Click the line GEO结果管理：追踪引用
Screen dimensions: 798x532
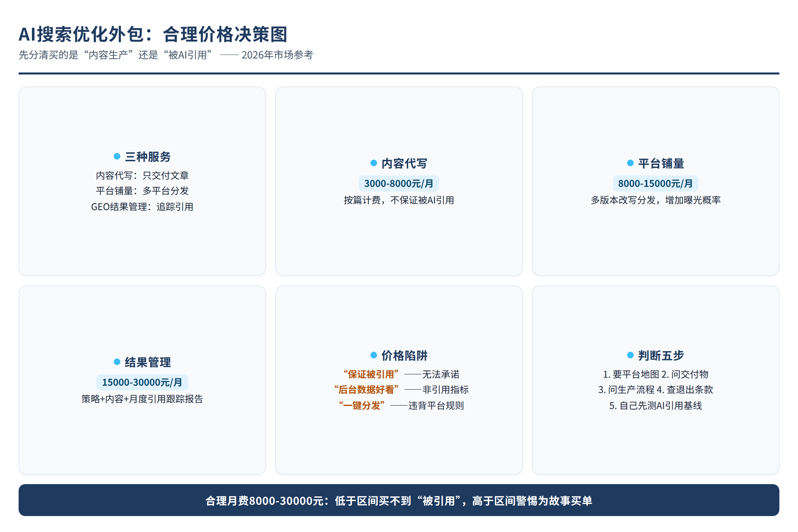pyautogui.click(x=142, y=206)
